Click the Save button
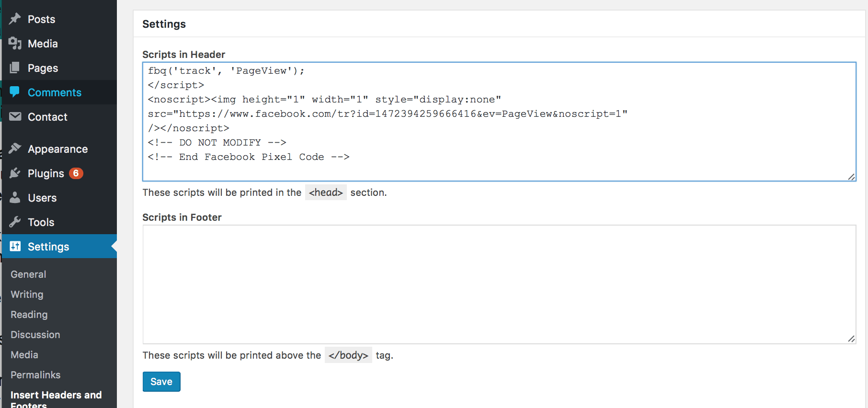The height and width of the screenshot is (408, 868). tap(161, 382)
